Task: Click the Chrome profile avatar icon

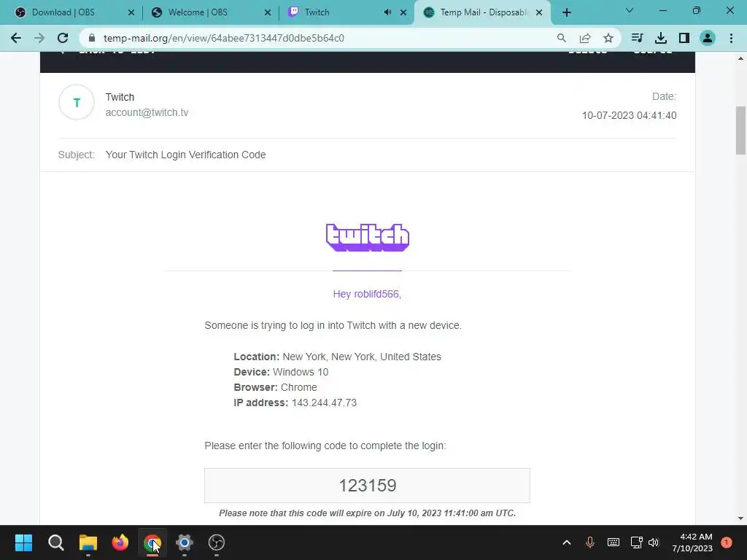Action: (x=708, y=38)
